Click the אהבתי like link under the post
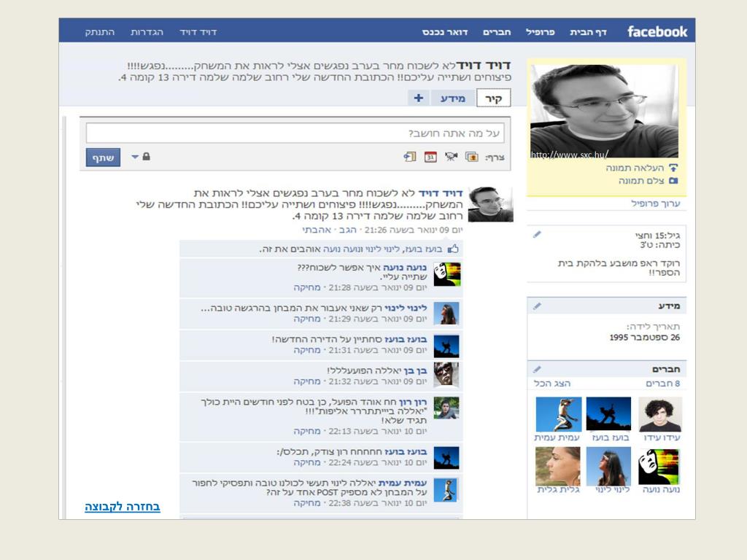The width and height of the screenshot is (747, 560). coord(317,230)
